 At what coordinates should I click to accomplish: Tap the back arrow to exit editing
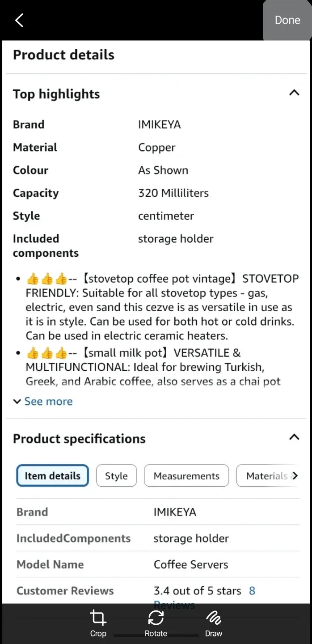(x=19, y=20)
